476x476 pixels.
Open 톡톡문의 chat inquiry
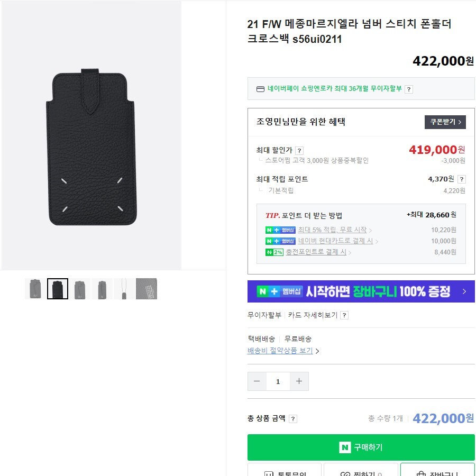click(x=285, y=472)
